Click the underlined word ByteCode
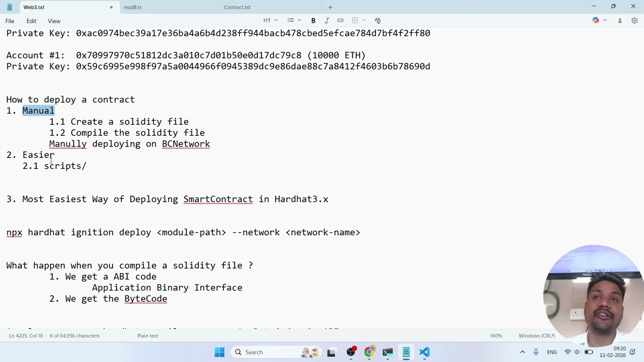The height and width of the screenshot is (362, 644). coord(145,299)
